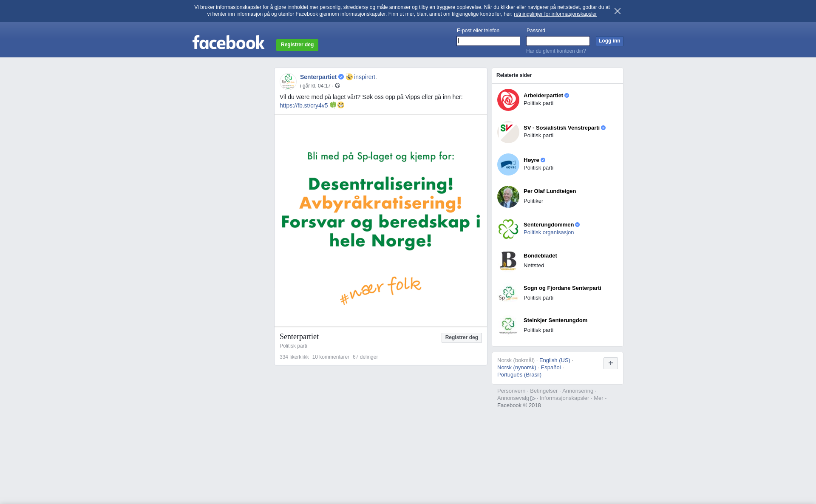Open the Senterungdommen clover logo
Screen dimensions: 816x504
pos(508,229)
